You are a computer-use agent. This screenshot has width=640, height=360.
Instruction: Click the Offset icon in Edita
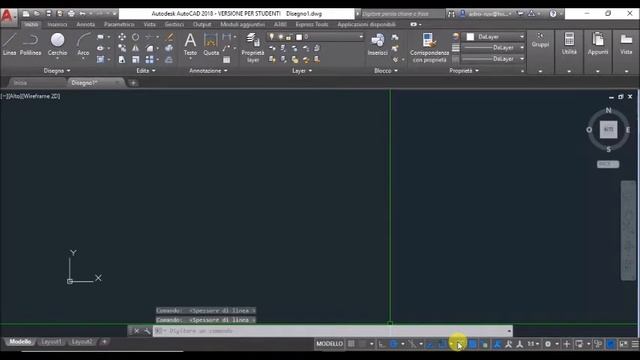pyautogui.click(x=169, y=60)
